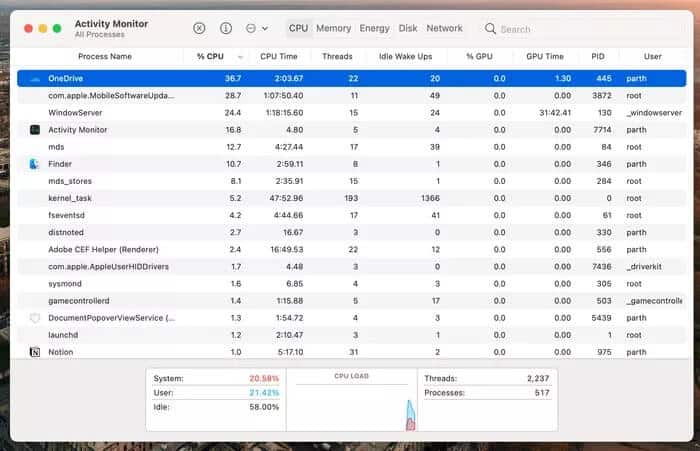700x451 pixels.
Task: Click the Idle percentage value 58.00%
Action: coord(264,407)
